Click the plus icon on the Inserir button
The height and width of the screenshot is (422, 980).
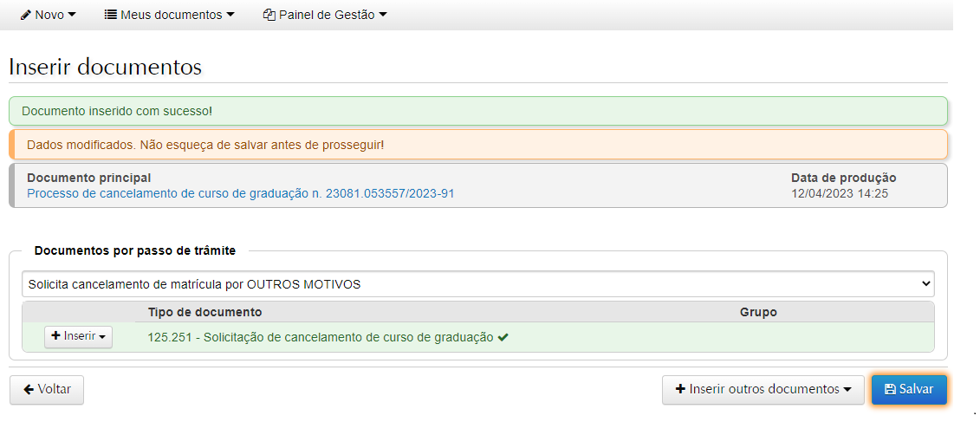[57, 336]
